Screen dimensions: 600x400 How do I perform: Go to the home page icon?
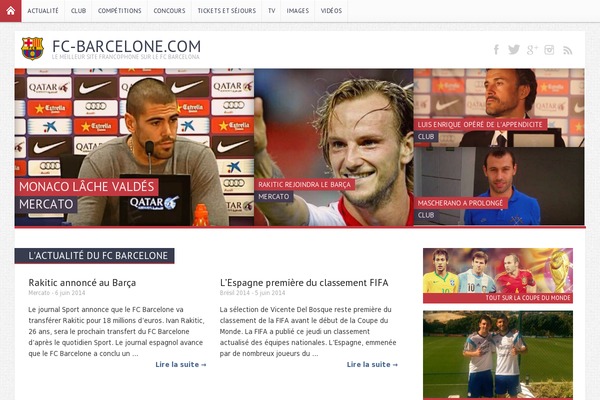(x=11, y=11)
